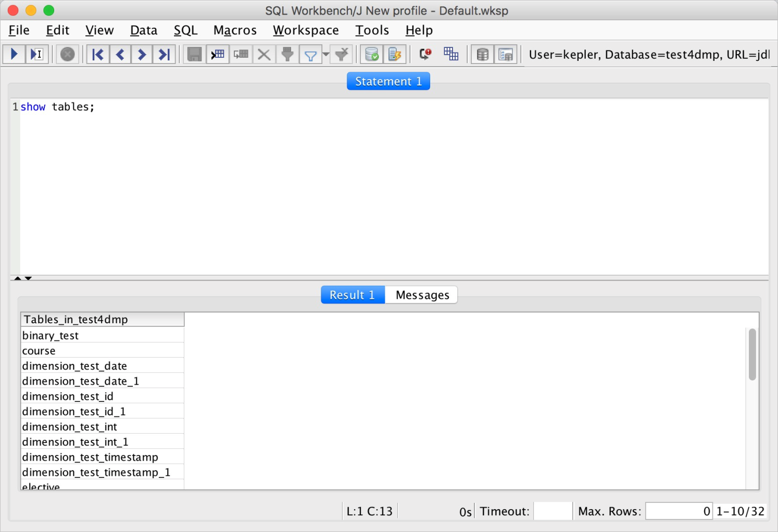Toggle ignore errors icon with red alert
Viewport: 778px width, 532px height.
[x=425, y=54]
